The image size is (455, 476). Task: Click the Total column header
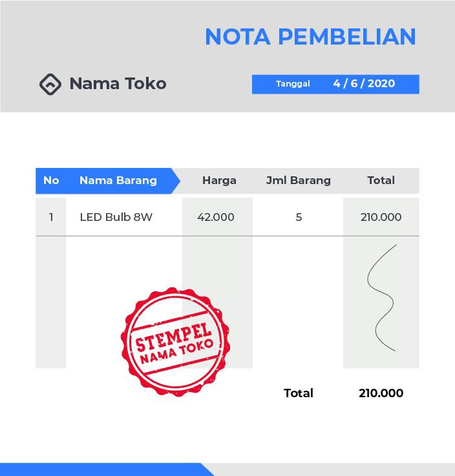(x=381, y=181)
